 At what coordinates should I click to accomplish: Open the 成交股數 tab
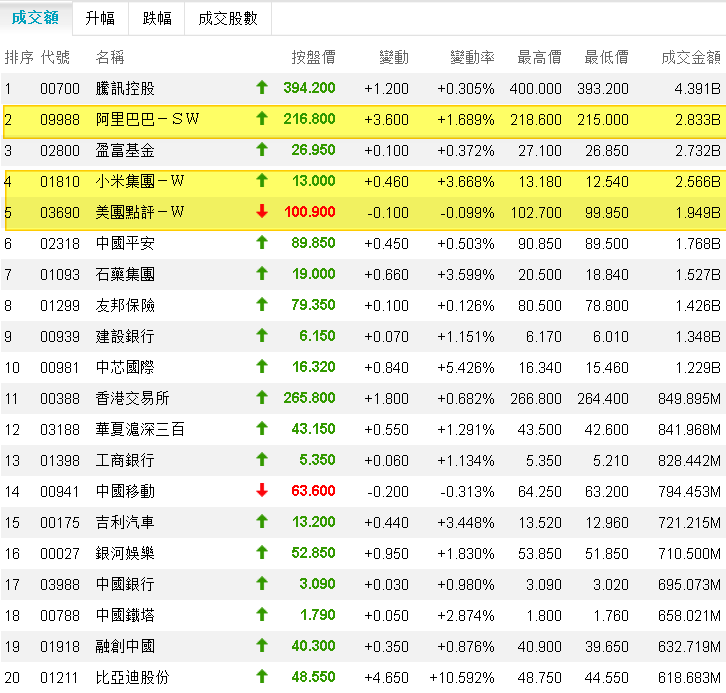point(228,19)
